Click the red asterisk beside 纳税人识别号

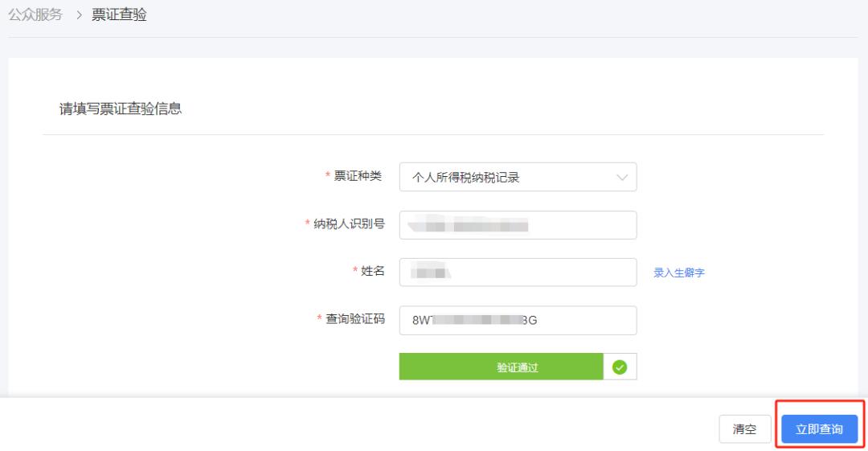pos(307,225)
